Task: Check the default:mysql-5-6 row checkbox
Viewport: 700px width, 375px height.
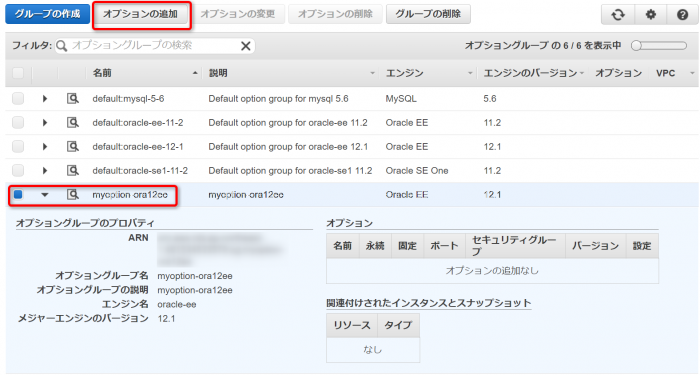Action: click(18, 98)
